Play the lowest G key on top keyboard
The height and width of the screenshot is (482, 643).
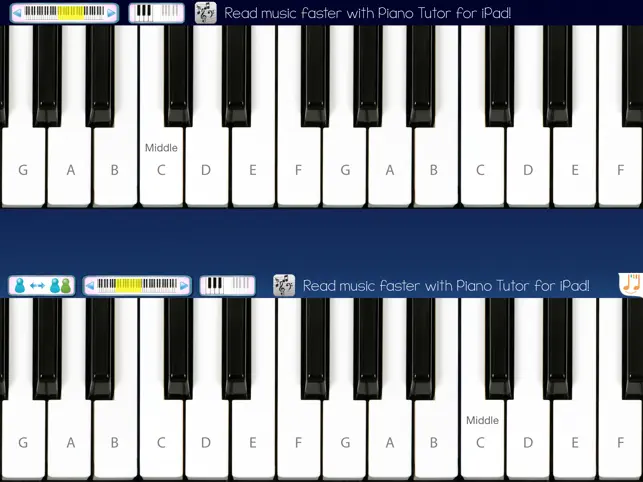coord(23,169)
